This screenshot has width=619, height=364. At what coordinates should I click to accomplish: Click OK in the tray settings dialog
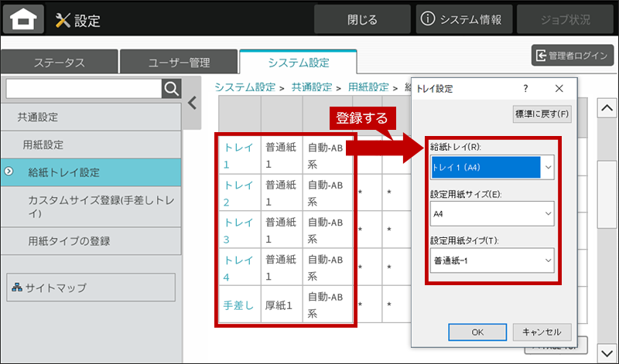point(477,332)
